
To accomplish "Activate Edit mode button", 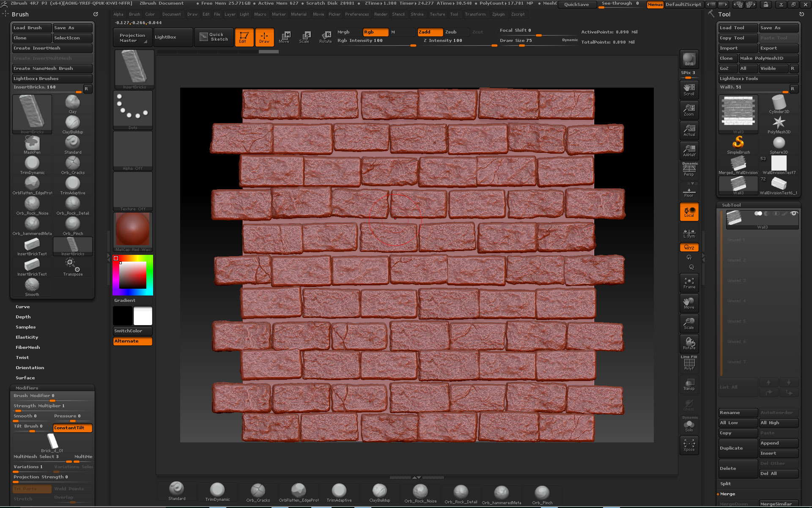I will pos(244,37).
